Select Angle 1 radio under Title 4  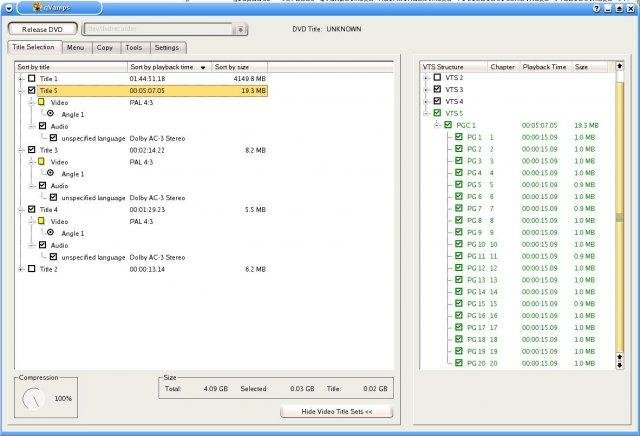pyautogui.click(x=50, y=233)
